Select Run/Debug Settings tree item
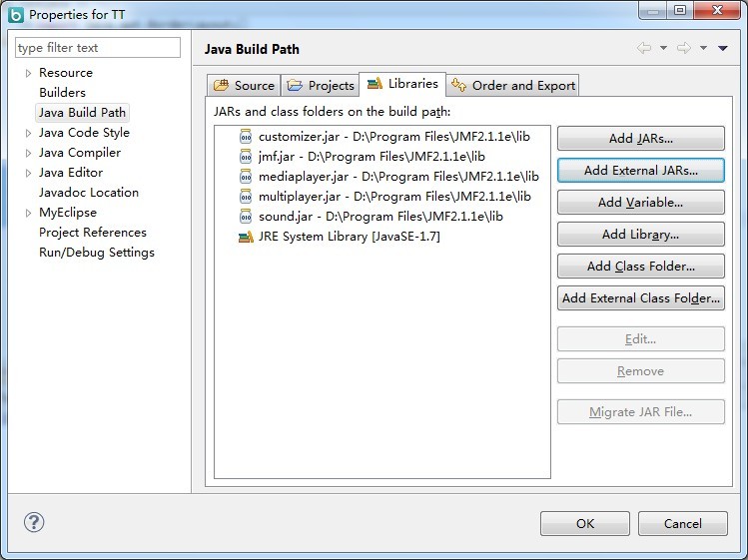The height and width of the screenshot is (560, 748). tap(97, 253)
